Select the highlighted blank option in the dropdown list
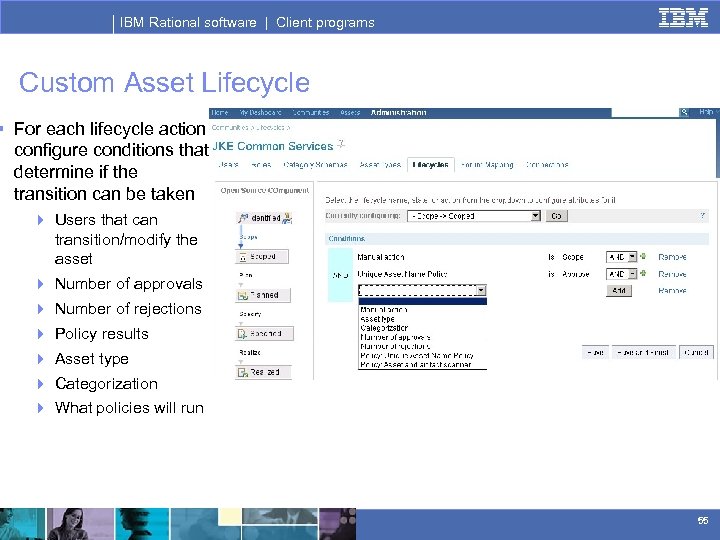 tap(422, 301)
